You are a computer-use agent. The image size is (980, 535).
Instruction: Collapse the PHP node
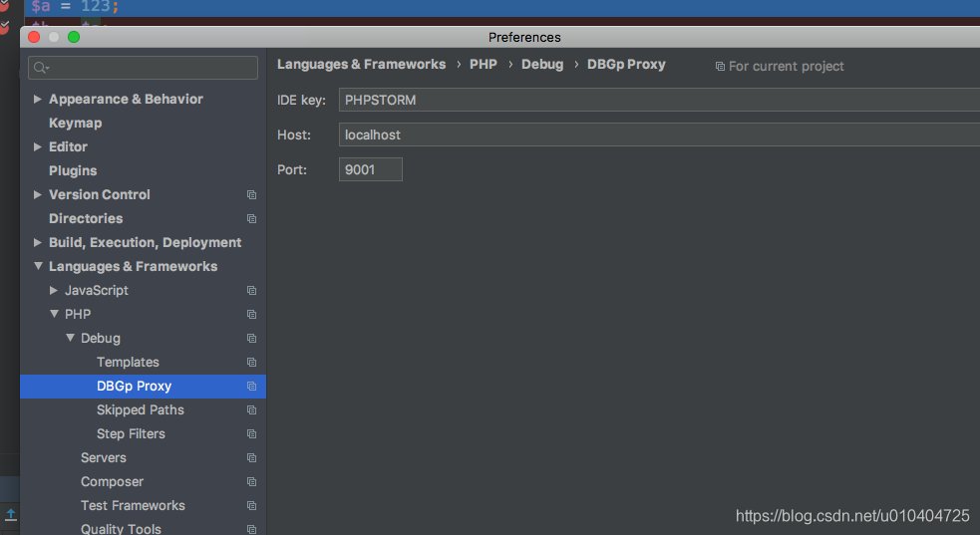point(55,314)
